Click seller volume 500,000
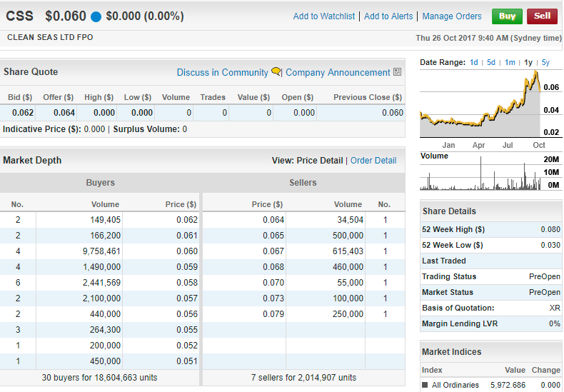The image size is (564, 392). click(348, 236)
